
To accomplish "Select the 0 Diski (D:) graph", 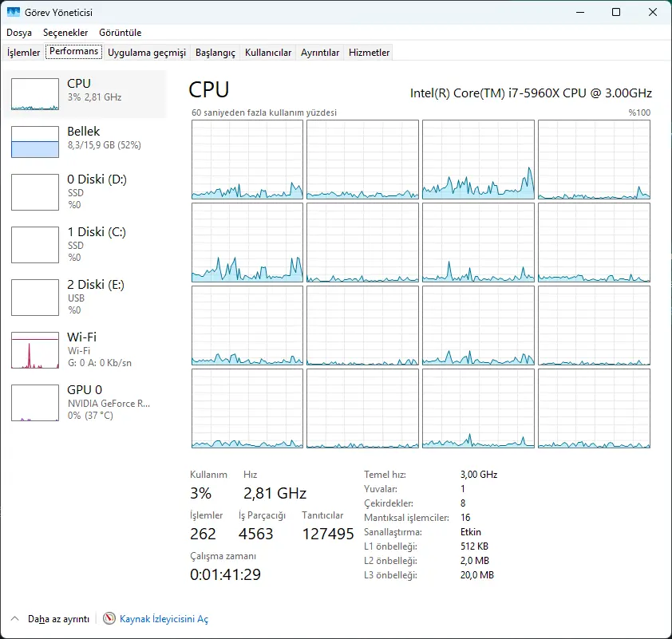I will click(x=34, y=192).
